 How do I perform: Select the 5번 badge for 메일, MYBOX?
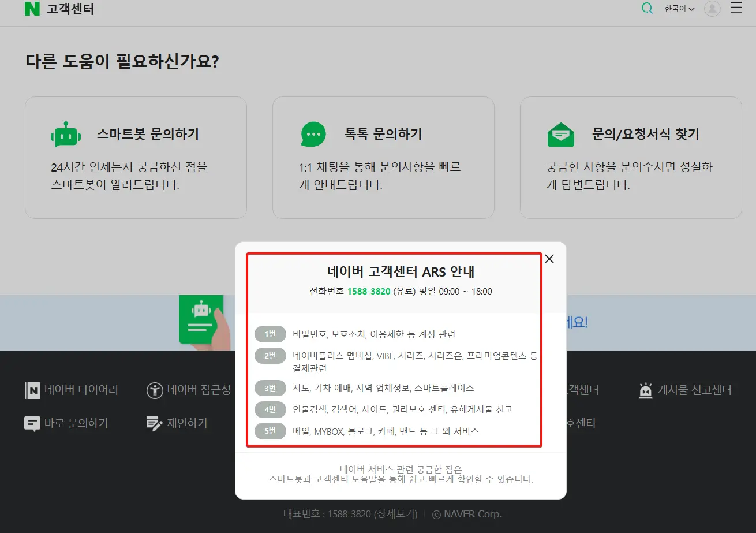coord(270,431)
